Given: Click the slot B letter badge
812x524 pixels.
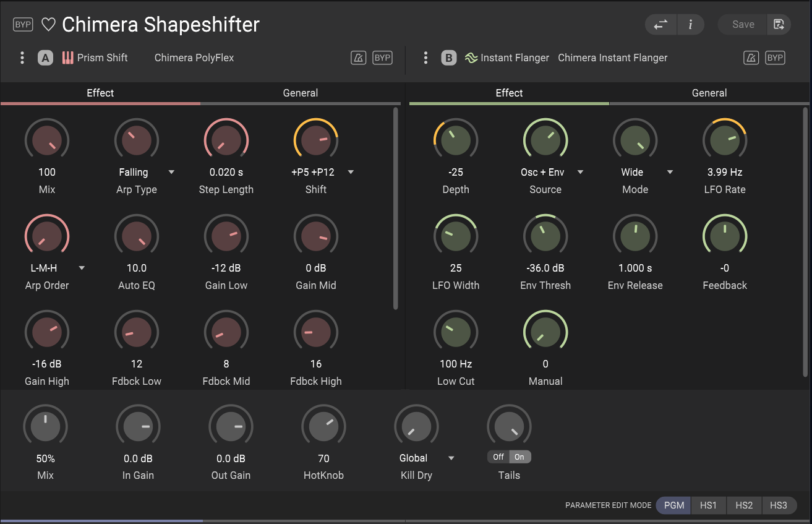Looking at the screenshot, I should [x=448, y=58].
